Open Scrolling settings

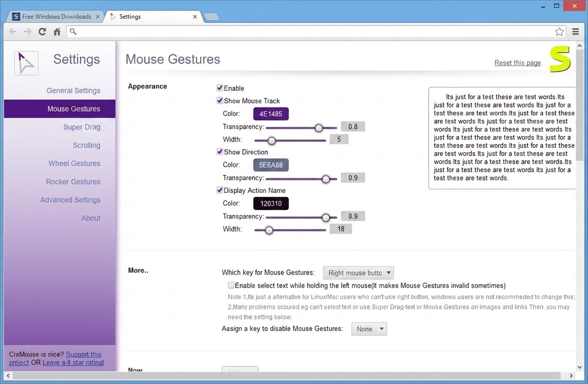point(86,145)
